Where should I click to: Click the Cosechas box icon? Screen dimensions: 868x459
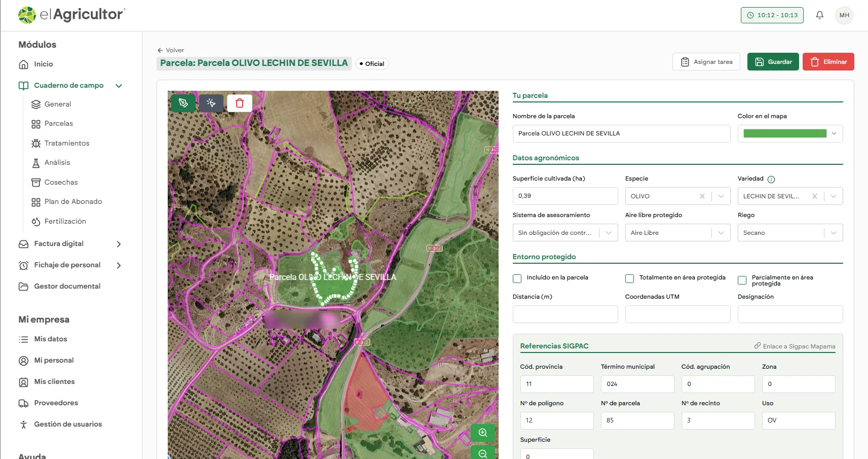click(x=36, y=183)
